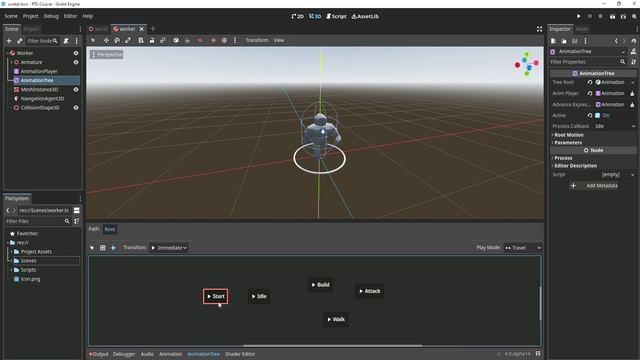Open the Tree Root dropdown arrow
This screenshot has width=640, height=360.
click(x=633, y=82)
